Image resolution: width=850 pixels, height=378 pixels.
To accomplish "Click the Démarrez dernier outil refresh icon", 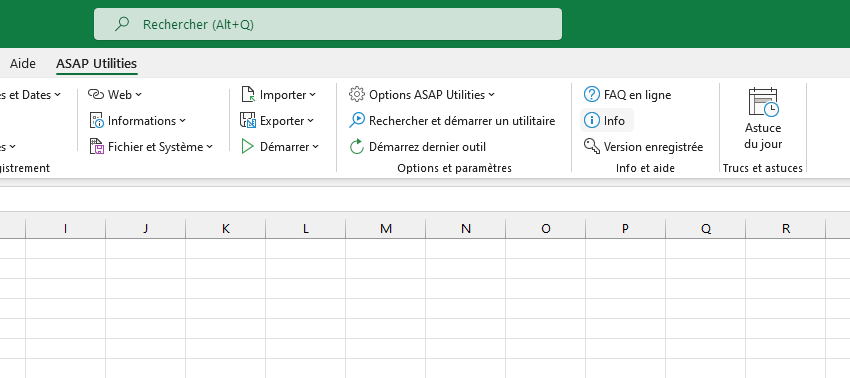I will click(x=357, y=146).
